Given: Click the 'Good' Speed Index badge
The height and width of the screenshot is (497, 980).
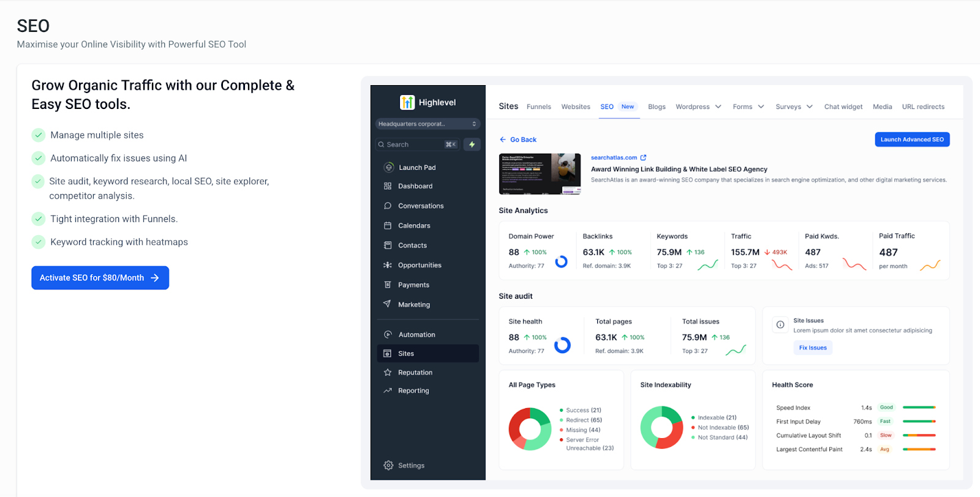Looking at the screenshot, I should pos(886,407).
